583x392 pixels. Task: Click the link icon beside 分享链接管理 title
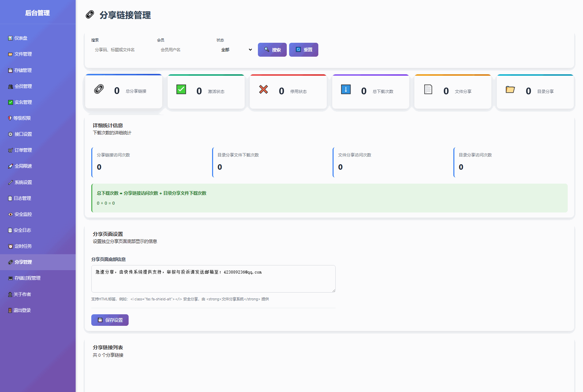(x=90, y=15)
